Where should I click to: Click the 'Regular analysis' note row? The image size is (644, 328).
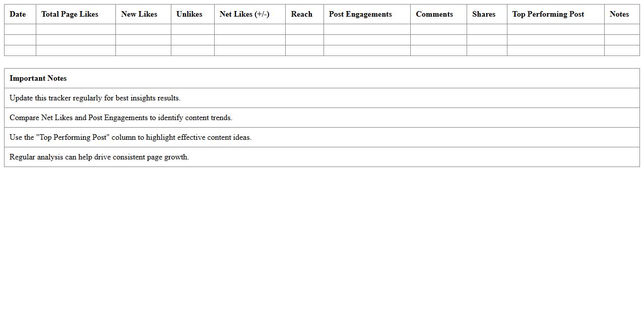point(99,157)
